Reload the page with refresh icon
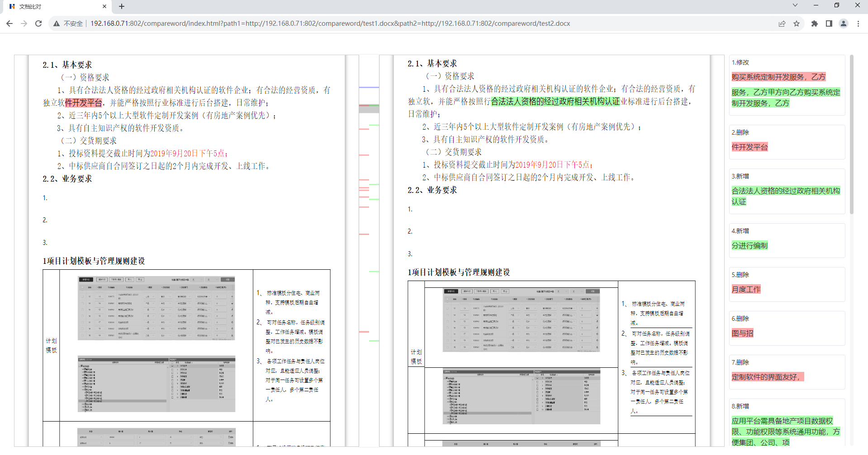The width and height of the screenshot is (868, 455). click(x=38, y=23)
